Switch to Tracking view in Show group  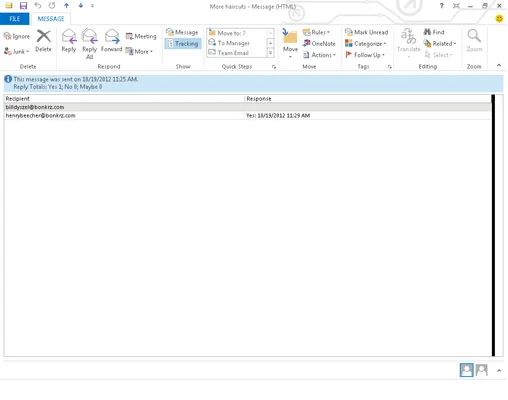pos(183,43)
